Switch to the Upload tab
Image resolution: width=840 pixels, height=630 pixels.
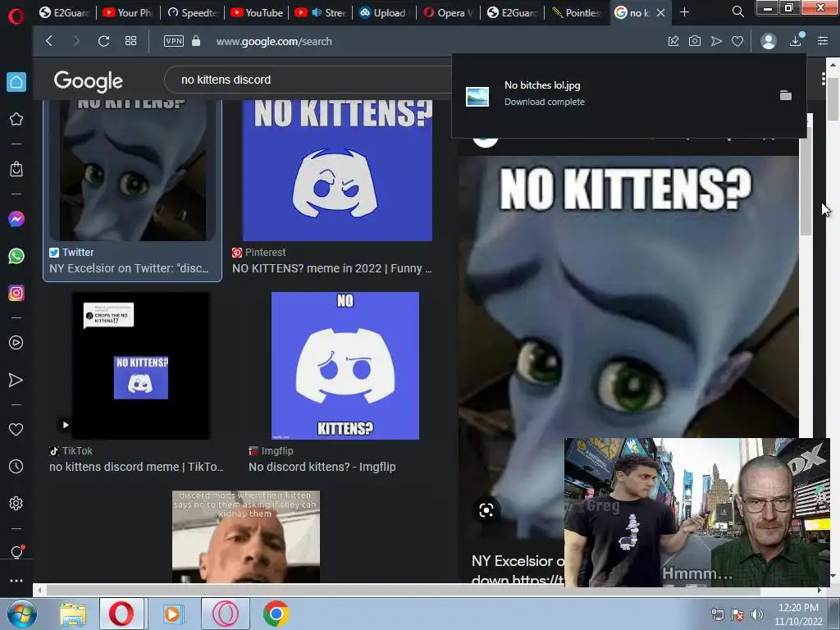(x=384, y=12)
